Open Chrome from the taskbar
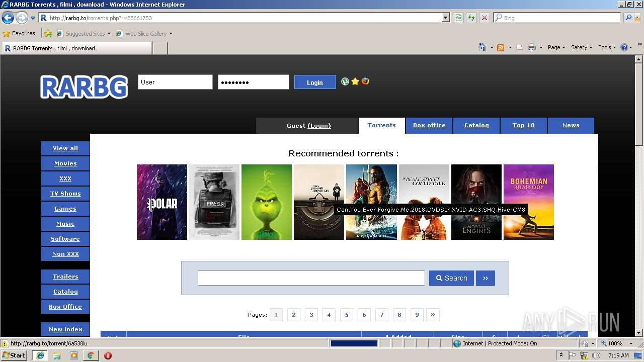 (91, 355)
